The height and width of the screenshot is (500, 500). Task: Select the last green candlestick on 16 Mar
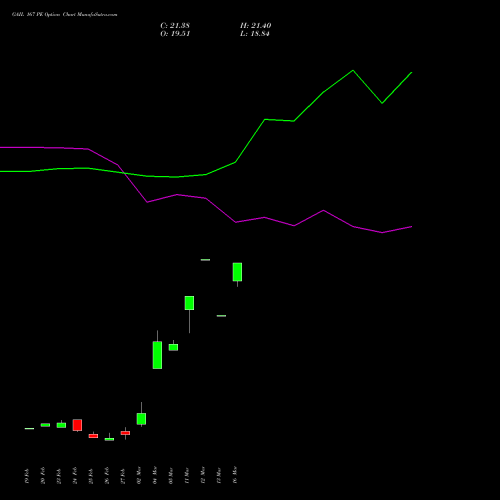(237, 272)
